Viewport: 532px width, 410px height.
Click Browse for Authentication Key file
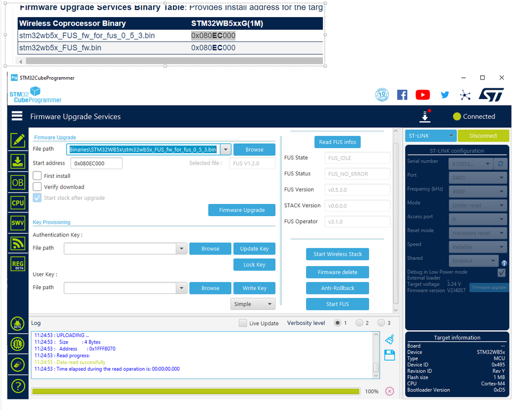pos(210,249)
